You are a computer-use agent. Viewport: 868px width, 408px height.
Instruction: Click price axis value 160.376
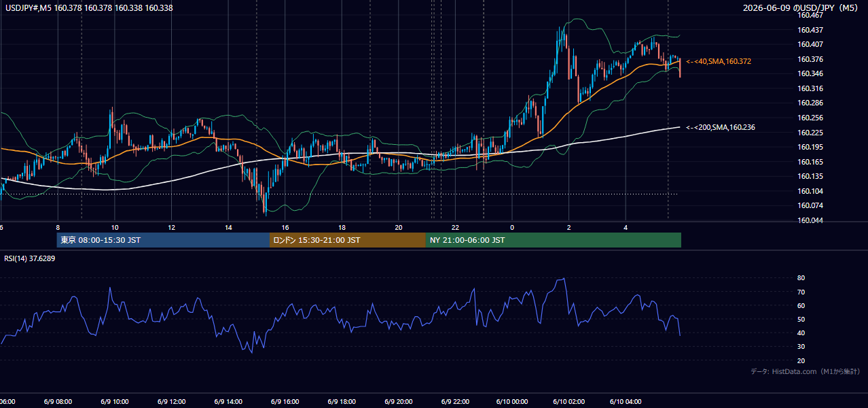[x=810, y=59]
